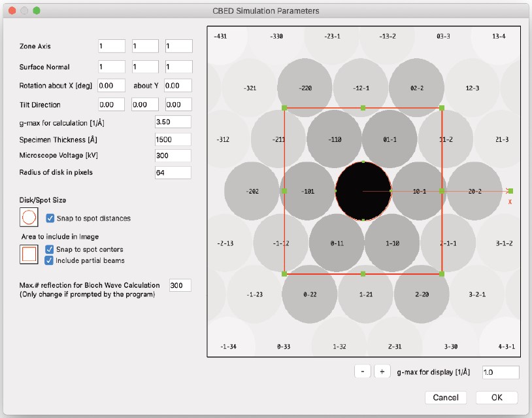Focus the g-max for calculation field
The image size is (532, 418).
[173, 122]
